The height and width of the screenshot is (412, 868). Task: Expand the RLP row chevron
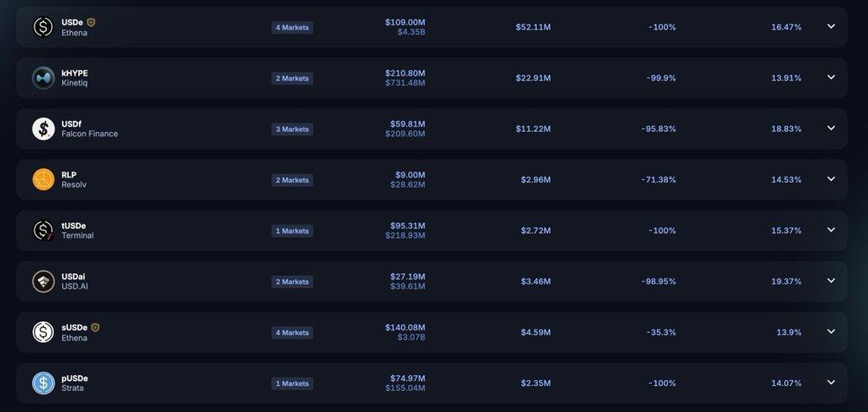pos(831,179)
